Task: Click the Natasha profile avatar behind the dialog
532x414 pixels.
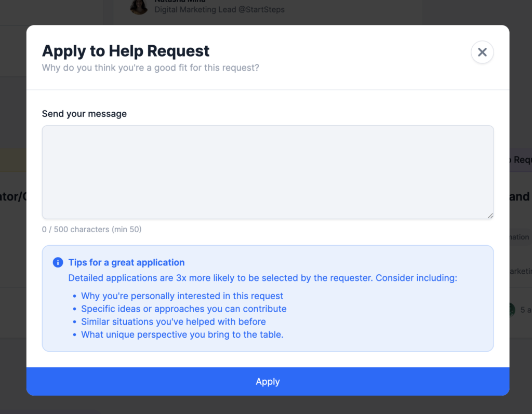Action: point(139,7)
